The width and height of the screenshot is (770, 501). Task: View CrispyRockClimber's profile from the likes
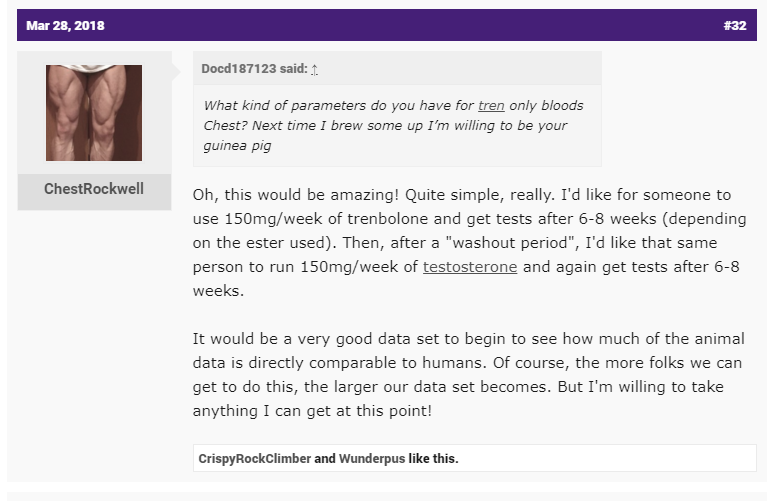tap(255, 459)
